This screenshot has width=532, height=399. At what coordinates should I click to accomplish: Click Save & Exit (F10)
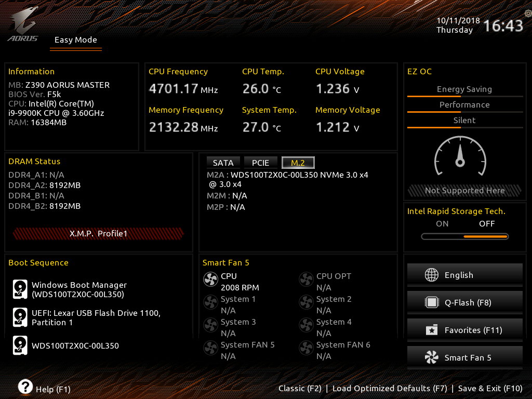[490, 389]
